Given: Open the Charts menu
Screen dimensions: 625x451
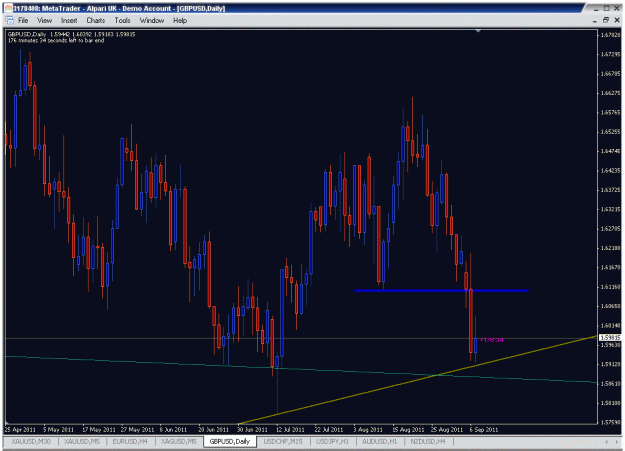Looking at the screenshot, I should (x=96, y=20).
